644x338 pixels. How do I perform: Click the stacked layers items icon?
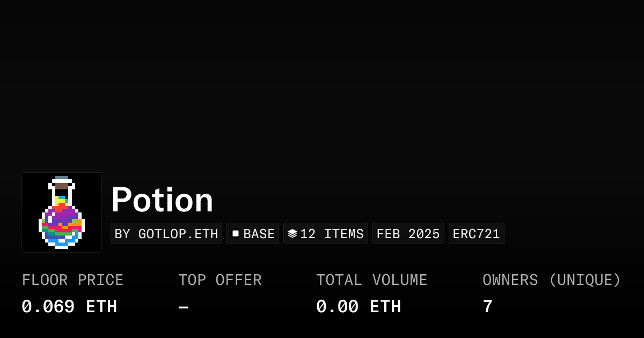coord(292,233)
